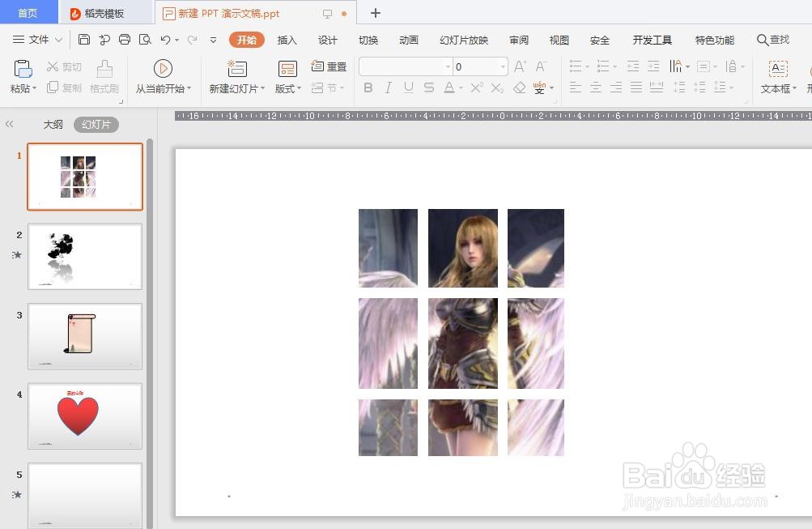Toggle Underline formatting
Screen dimensions: 812x529
click(409, 87)
